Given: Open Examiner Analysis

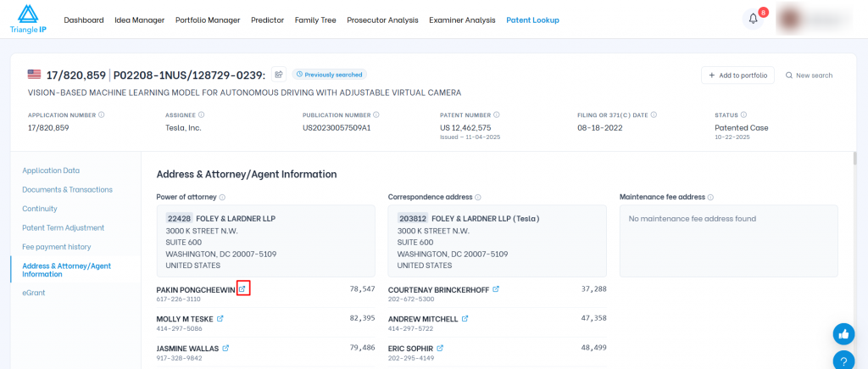Looking at the screenshot, I should pyautogui.click(x=462, y=20).
